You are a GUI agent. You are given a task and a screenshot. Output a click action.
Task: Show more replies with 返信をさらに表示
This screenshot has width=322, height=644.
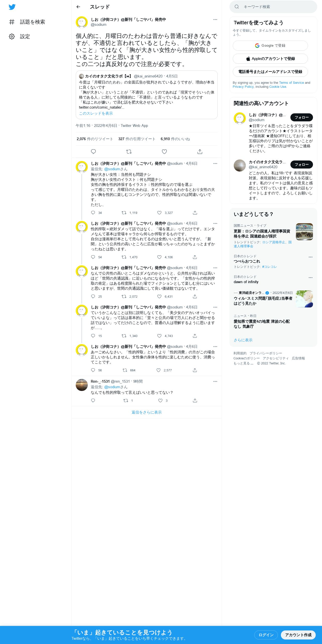[147, 412]
